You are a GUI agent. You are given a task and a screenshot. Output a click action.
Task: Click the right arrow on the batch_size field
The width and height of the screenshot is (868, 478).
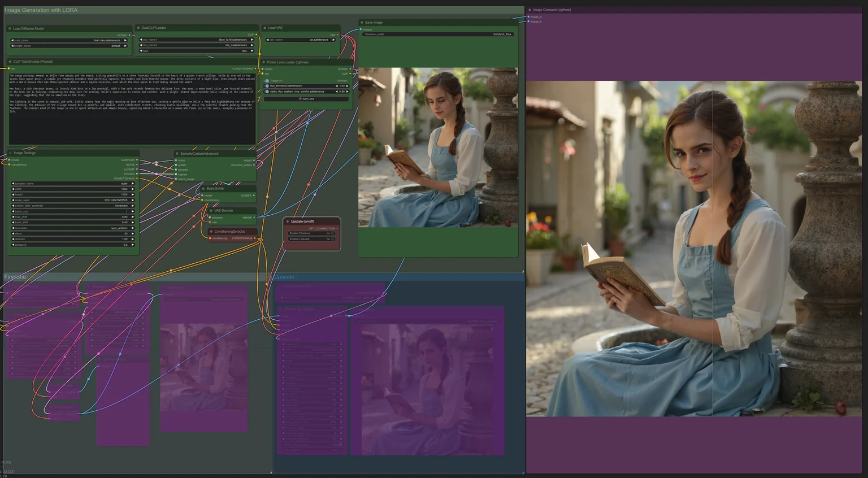point(133,211)
